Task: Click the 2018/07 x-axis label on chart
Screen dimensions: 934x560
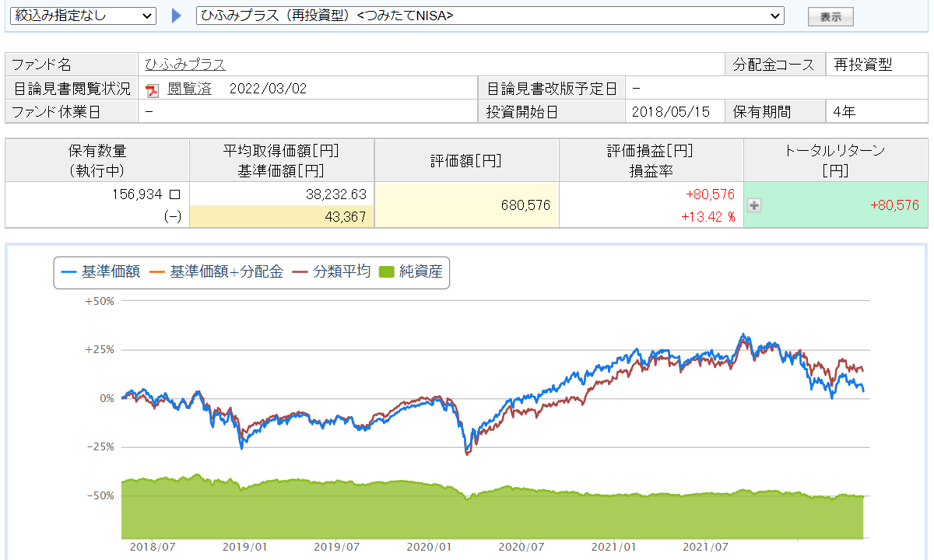Action: [153, 548]
